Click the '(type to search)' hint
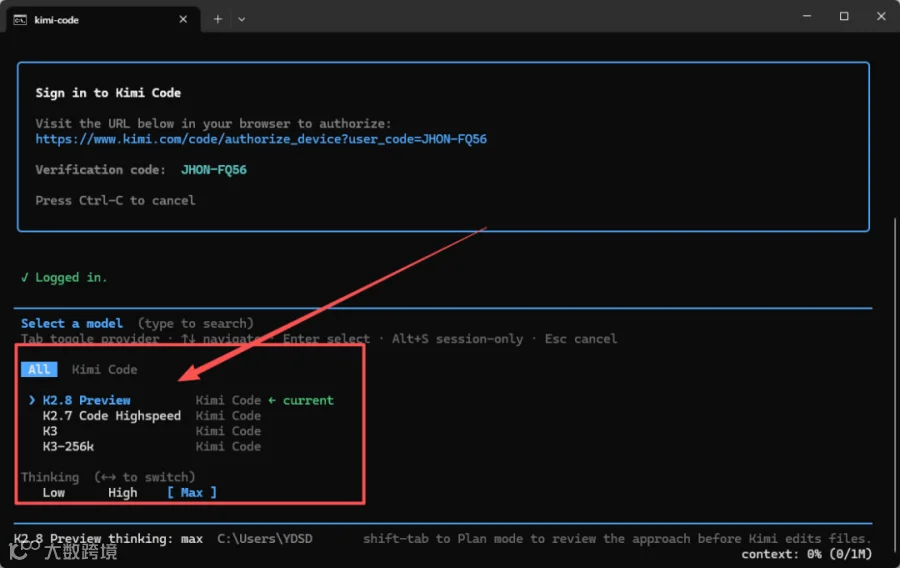Viewport: 900px width, 568px height. pyautogui.click(x=195, y=324)
